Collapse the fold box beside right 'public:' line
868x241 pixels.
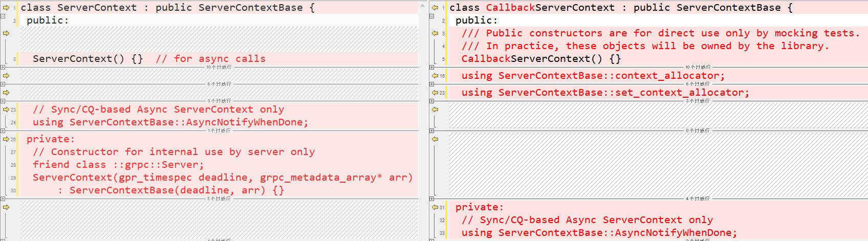(x=432, y=17)
